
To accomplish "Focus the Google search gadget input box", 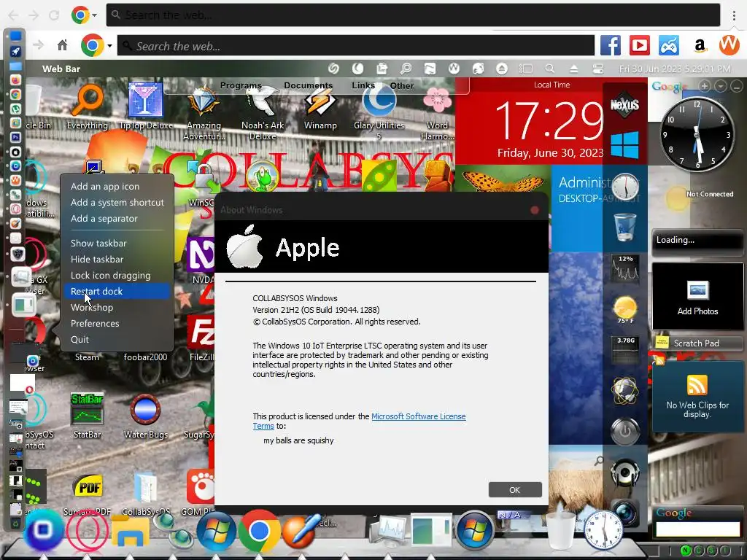I will 697,529.
